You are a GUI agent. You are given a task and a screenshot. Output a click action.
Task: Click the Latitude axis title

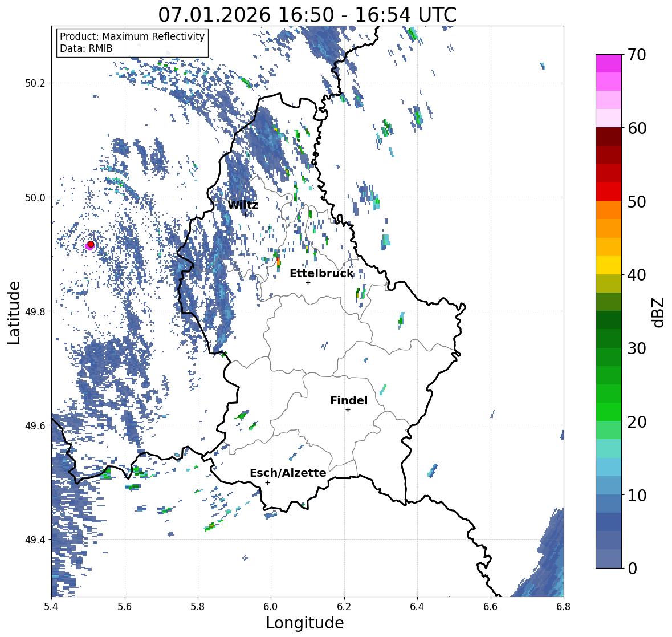coord(14,313)
